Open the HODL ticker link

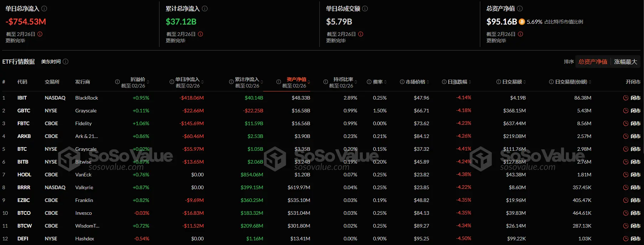pos(24,175)
